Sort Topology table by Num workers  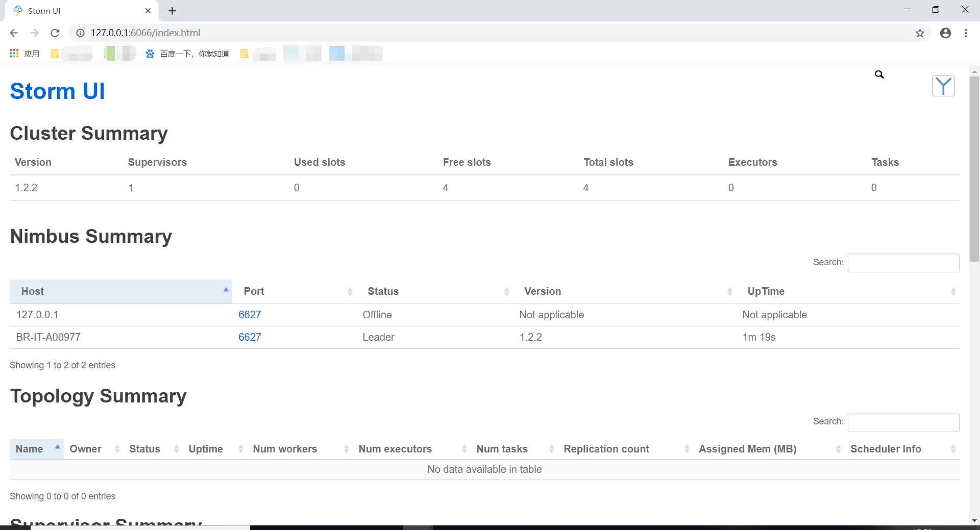click(300, 449)
